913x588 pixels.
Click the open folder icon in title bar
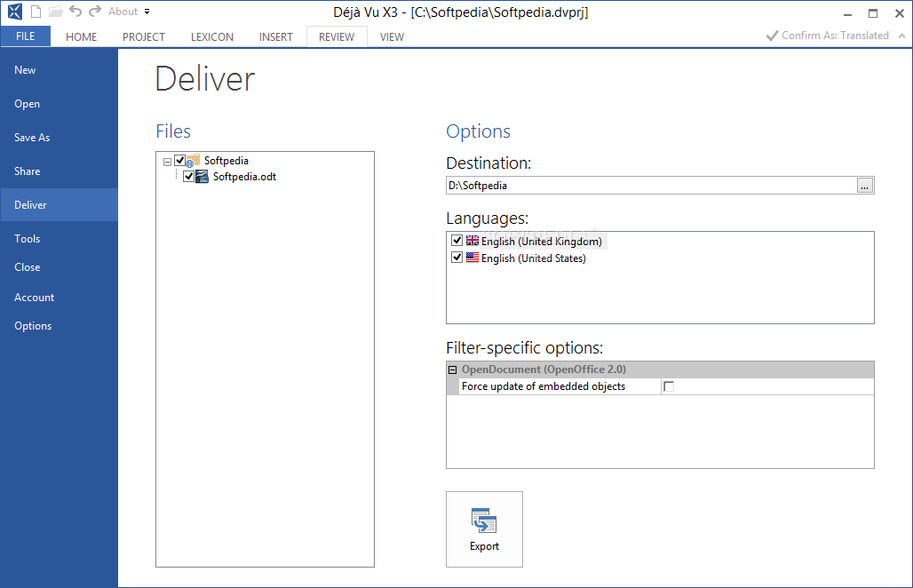pos(55,12)
